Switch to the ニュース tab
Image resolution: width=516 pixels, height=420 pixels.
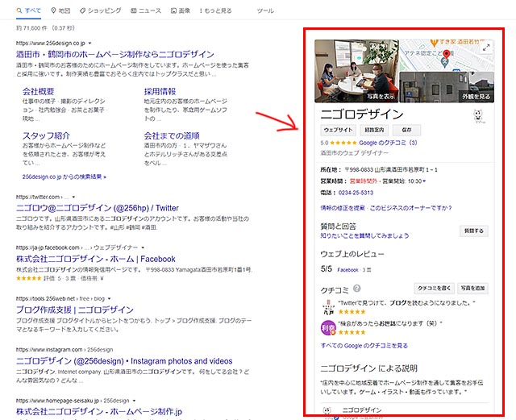pyautogui.click(x=146, y=10)
